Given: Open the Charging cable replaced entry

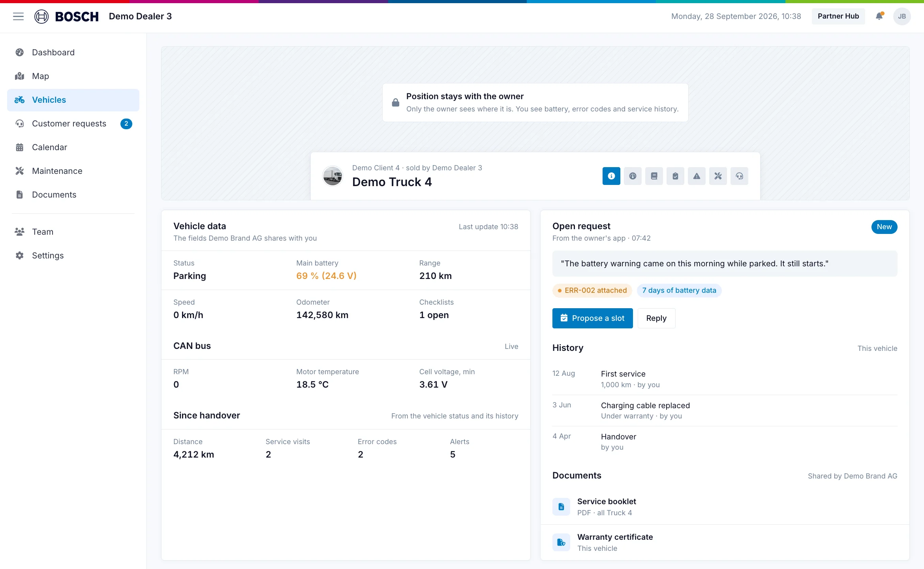Looking at the screenshot, I should pos(725,411).
